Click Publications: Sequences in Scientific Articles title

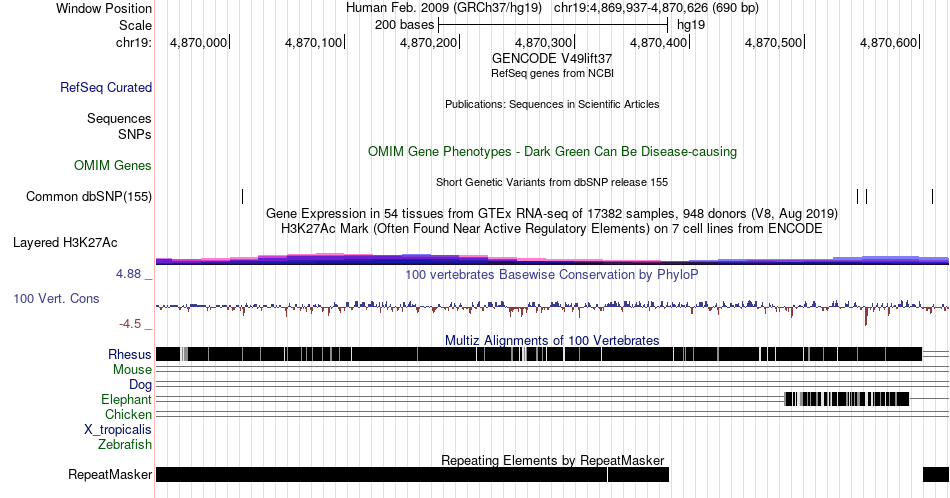pos(552,104)
